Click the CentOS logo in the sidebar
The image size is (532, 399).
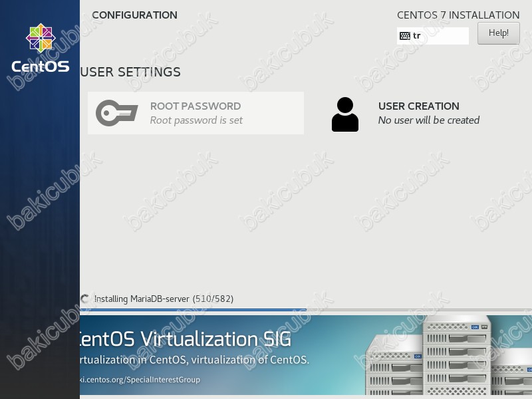click(x=41, y=48)
